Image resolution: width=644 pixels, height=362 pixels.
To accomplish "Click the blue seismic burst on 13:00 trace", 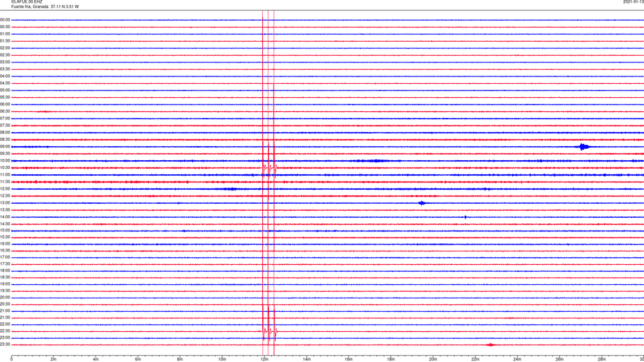I will click(x=422, y=202).
